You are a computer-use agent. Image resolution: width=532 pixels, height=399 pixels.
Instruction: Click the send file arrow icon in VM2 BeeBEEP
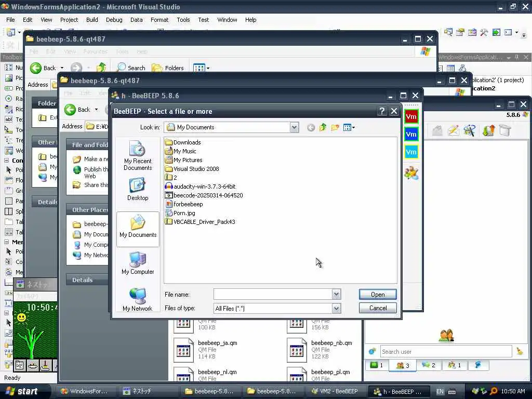(x=488, y=130)
